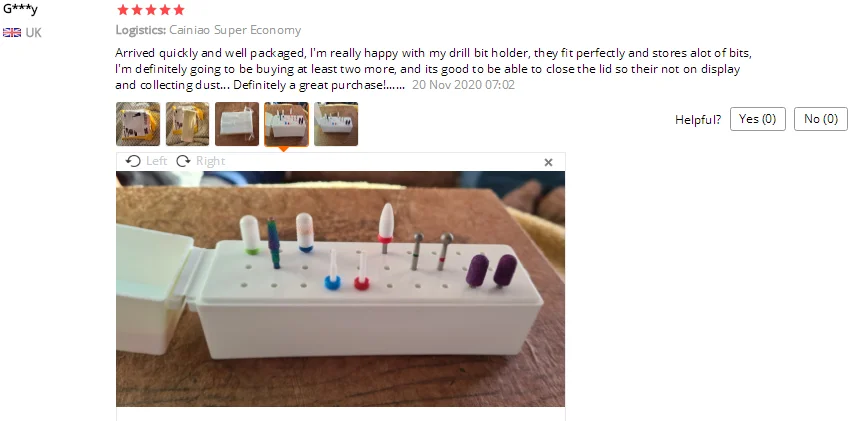Click the first red star of the rating

pos(123,10)
